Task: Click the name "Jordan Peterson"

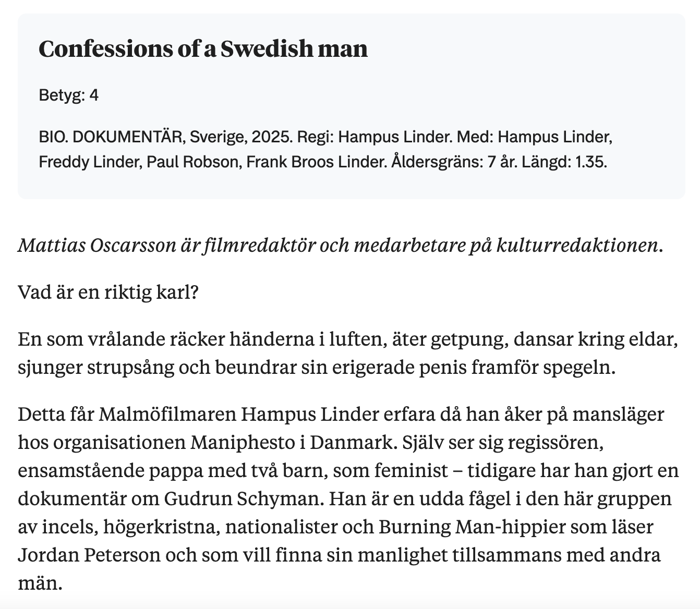Action: point(89,555)
